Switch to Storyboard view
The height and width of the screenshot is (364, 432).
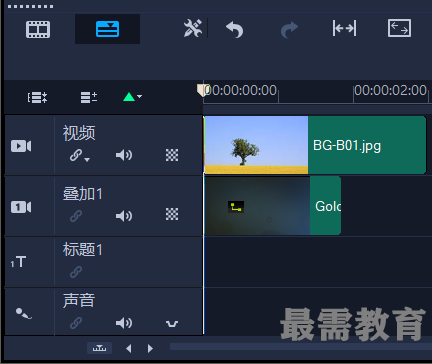[38, 29]
